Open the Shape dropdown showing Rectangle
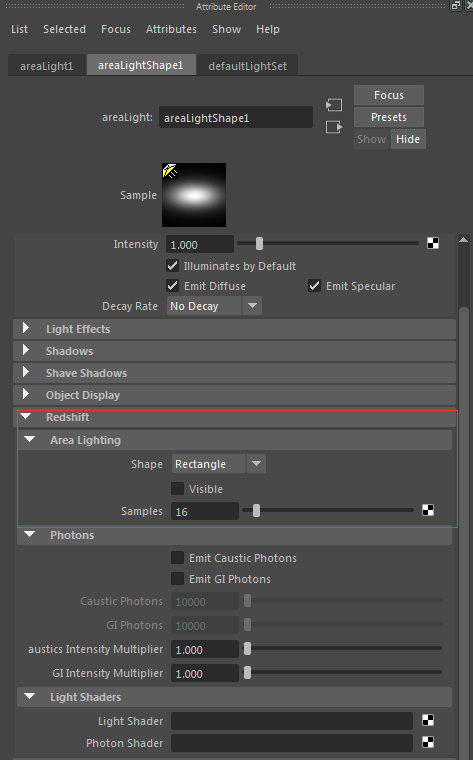 [x=219, y=464]
